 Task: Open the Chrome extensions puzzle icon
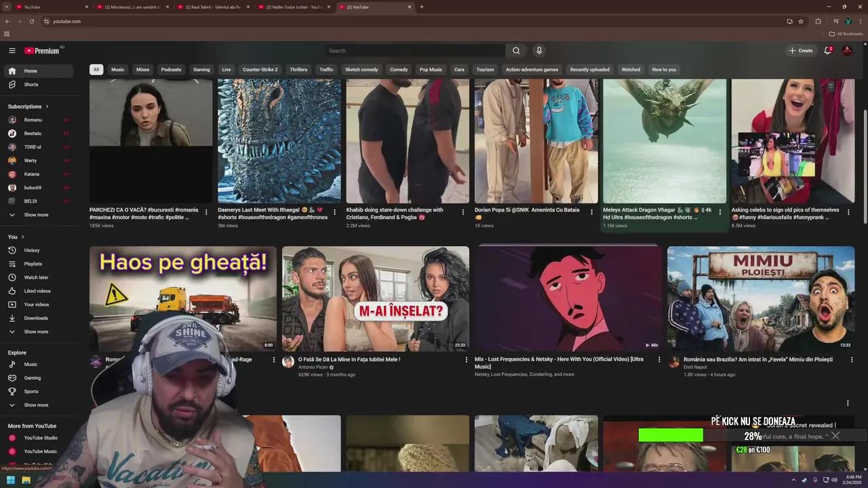click(818, 21)
